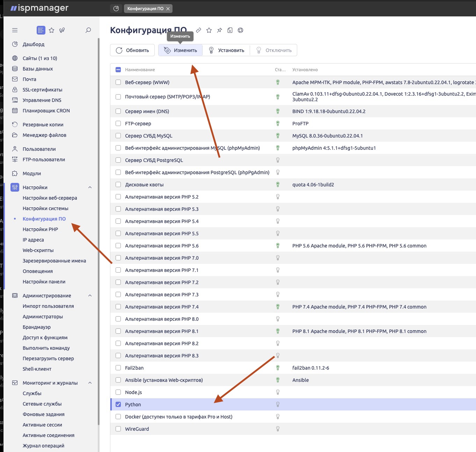Viewport: 476px width, 452px height.
Task: Click the Обновить button
Action: coord(132,50)
